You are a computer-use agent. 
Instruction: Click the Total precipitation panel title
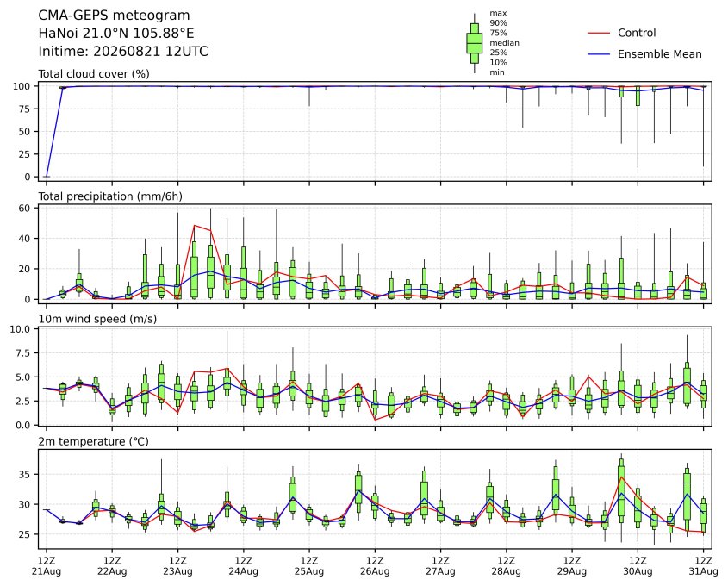click(110, 196)
